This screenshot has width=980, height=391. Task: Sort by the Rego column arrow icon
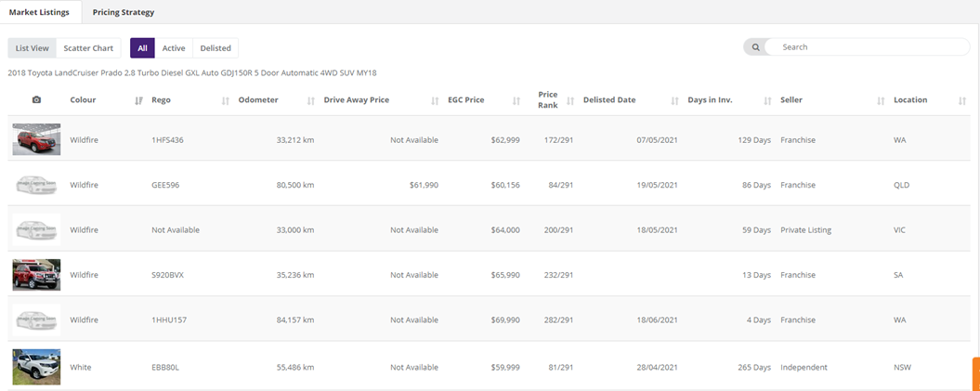click(x=226, y=100)
